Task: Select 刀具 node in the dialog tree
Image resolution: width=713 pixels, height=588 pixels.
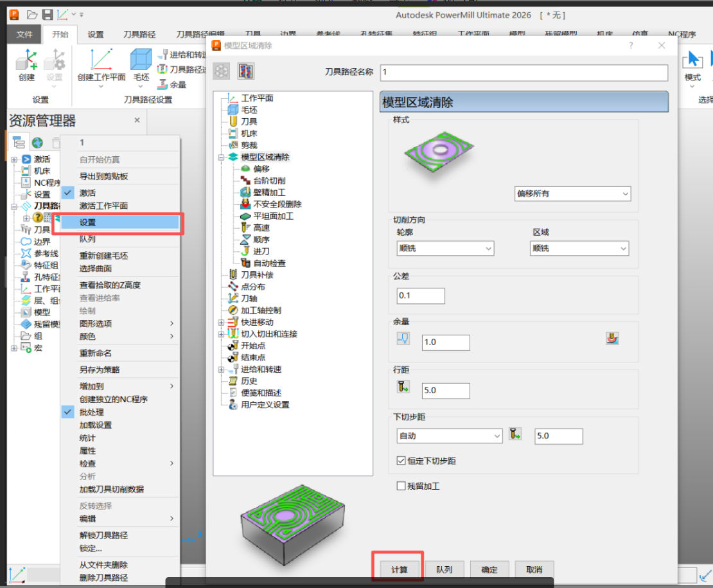Action: tap(249, 122)
